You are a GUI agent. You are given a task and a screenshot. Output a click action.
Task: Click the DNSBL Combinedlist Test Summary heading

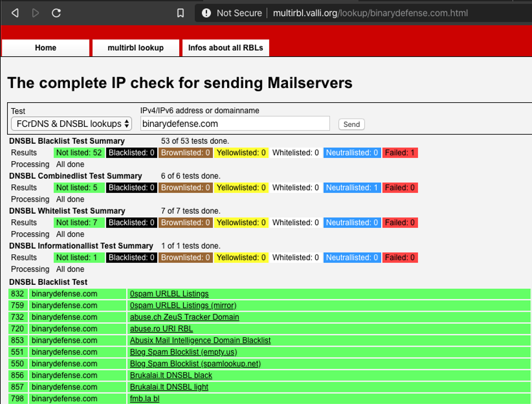pyautogui.click(x=75, y=176)
